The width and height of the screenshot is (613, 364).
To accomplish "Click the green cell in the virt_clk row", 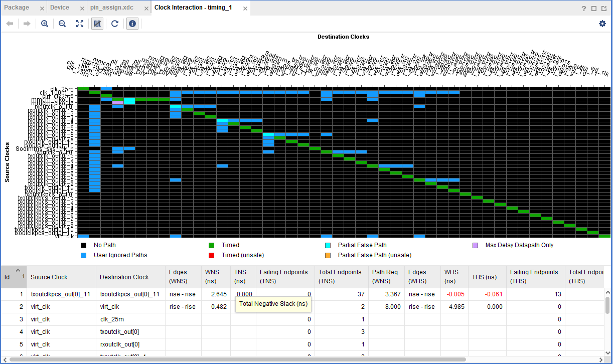I will tap(604, 236).
